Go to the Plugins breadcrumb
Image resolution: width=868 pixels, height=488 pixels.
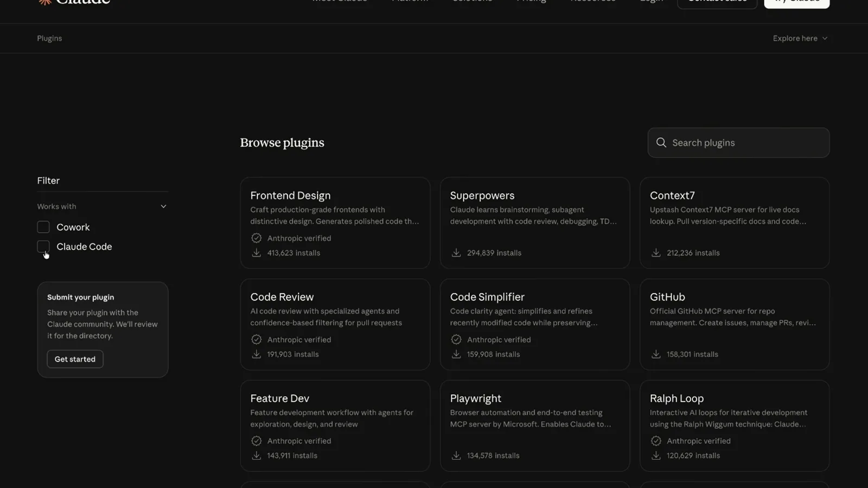pyautogui.click(x=49, y=38)
